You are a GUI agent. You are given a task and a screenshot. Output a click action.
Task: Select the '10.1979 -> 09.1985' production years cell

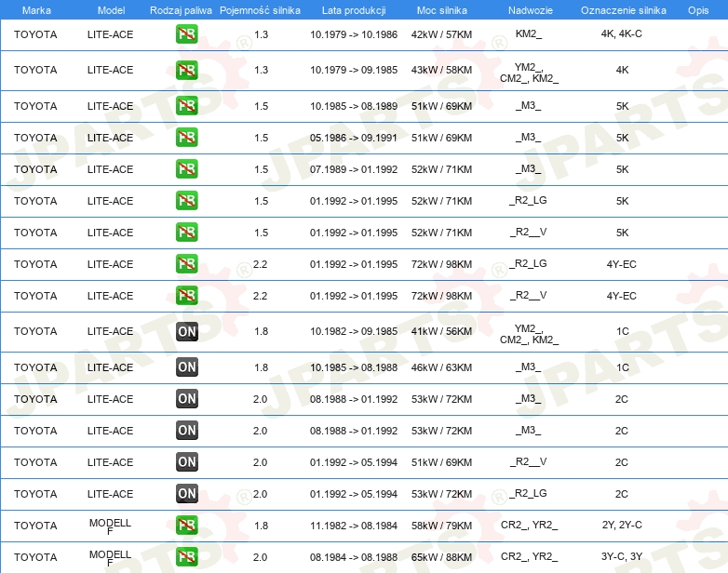click(354, 70)
